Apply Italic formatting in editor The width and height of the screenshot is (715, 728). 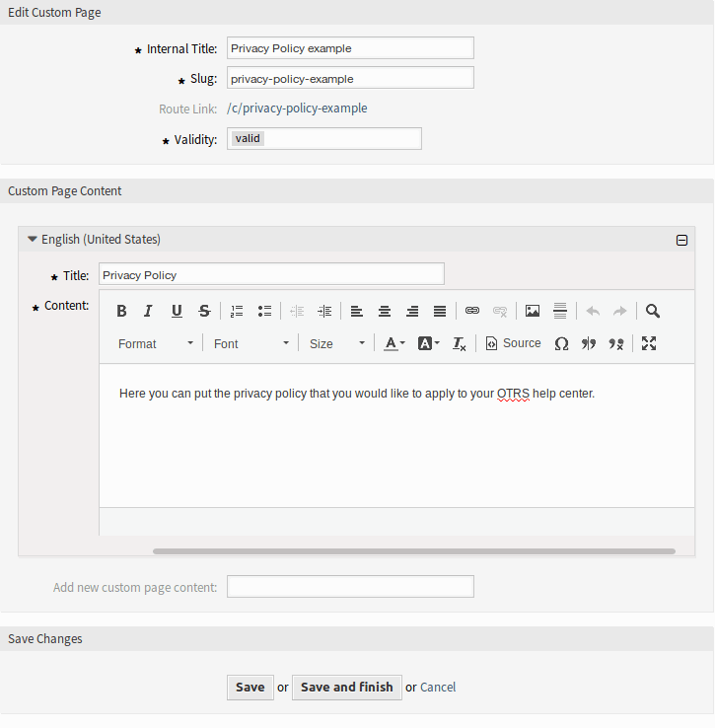[x=148, y=311]
